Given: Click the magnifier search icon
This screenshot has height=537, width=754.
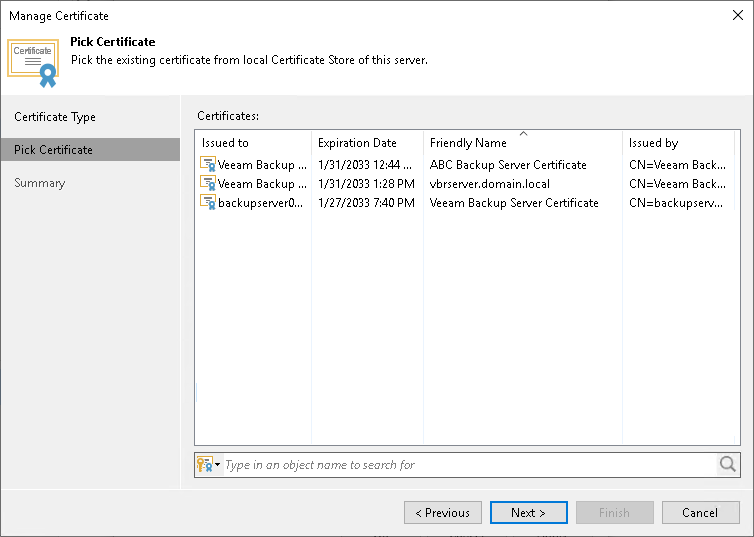Looking at the screenshot, I should pos(728,464).
